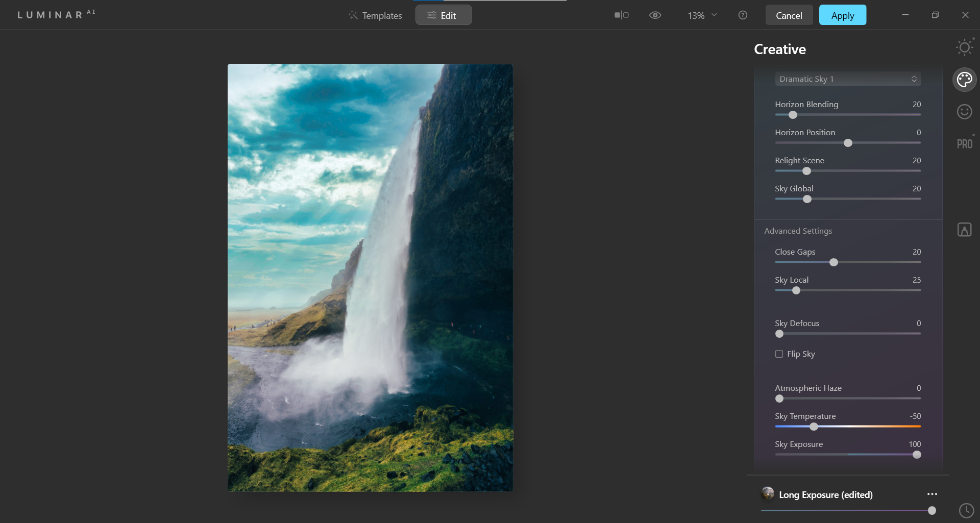Click the Sky Global slider handle
The height and width of the screenshot is (523, 980).
coord(807,199)
